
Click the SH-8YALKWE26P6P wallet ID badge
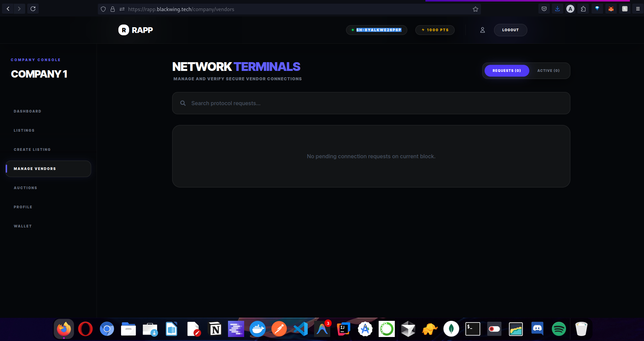(x=377, y=30)
